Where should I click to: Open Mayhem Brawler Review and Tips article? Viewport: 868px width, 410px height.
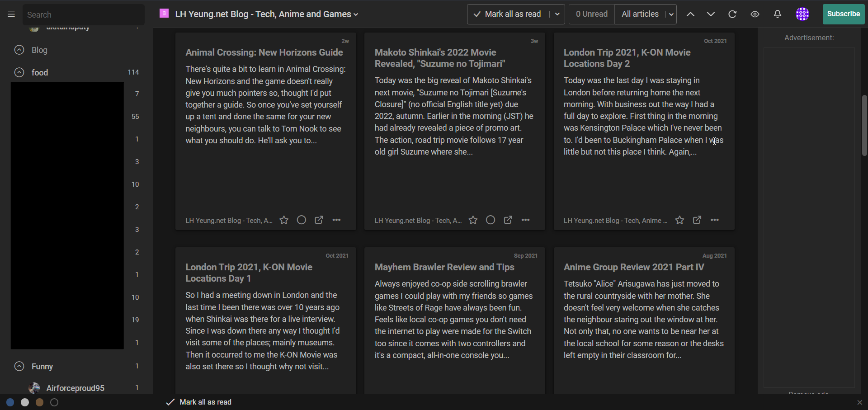pyautogui.click(x=444, y=267)
